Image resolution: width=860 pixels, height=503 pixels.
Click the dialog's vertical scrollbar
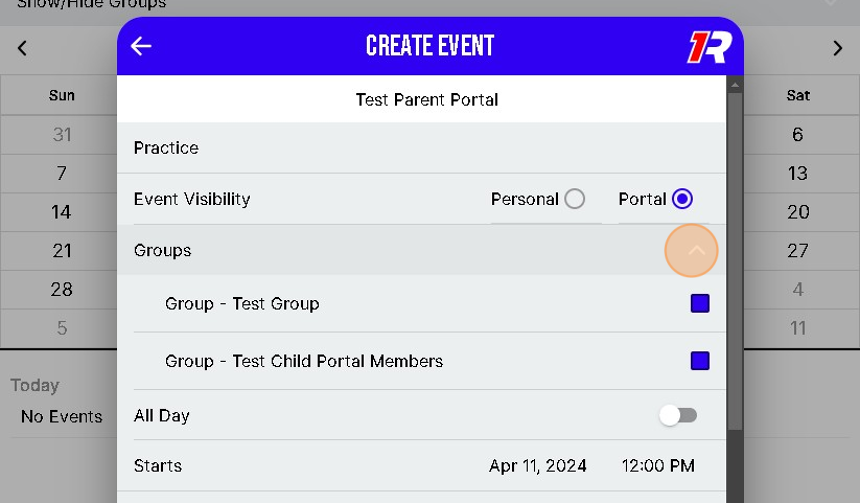click(735, 260)
